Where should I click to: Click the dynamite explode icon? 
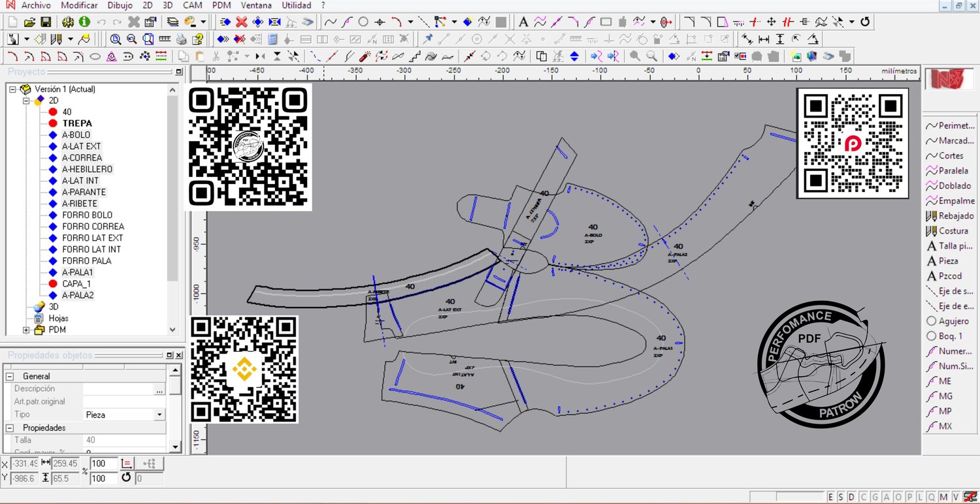(x=365, y=56)
